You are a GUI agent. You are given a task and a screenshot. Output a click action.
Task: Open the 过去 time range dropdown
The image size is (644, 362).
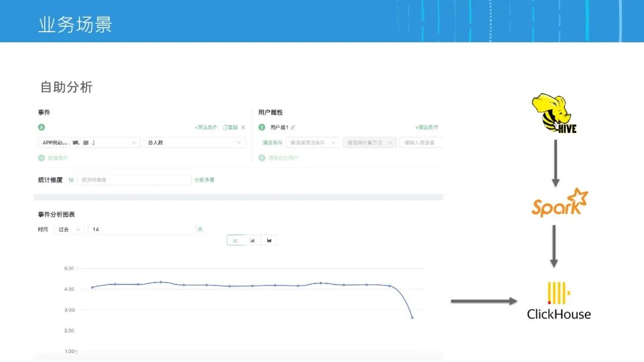pyautogui.click(x=69, y=229)
